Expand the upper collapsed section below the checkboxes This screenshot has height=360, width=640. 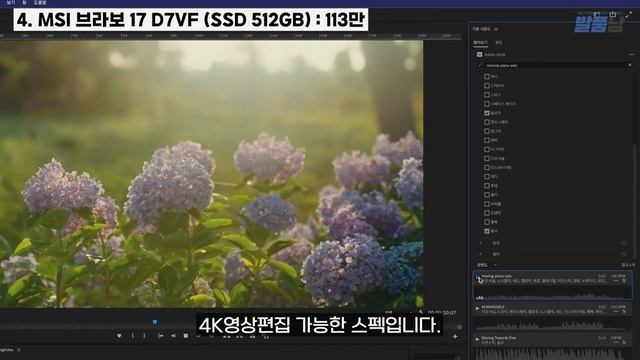pos(480,243)
